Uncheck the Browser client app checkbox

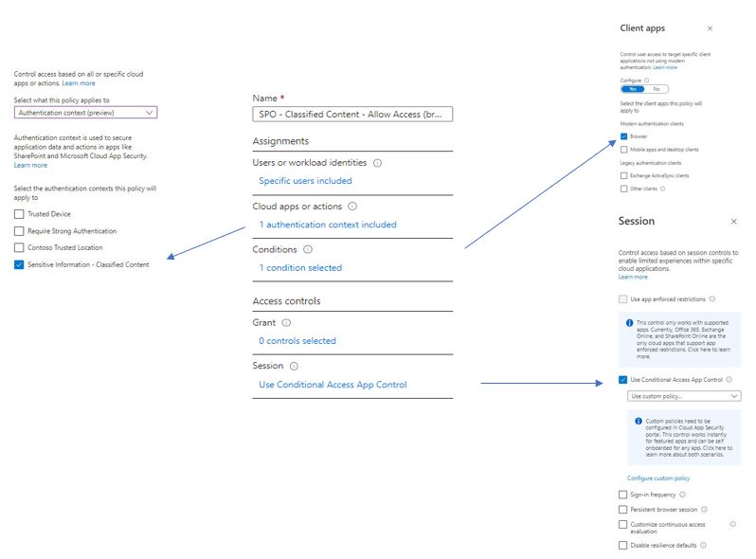(x=623, y=136)
